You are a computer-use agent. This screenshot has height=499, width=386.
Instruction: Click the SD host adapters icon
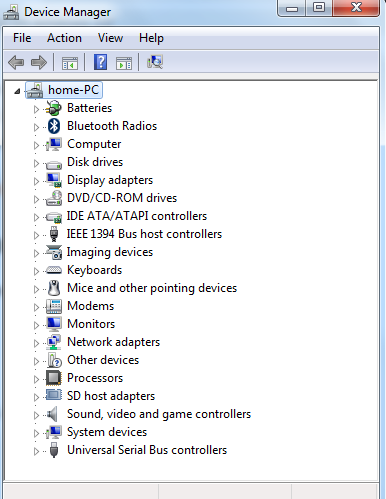click(x=54, y=395)
